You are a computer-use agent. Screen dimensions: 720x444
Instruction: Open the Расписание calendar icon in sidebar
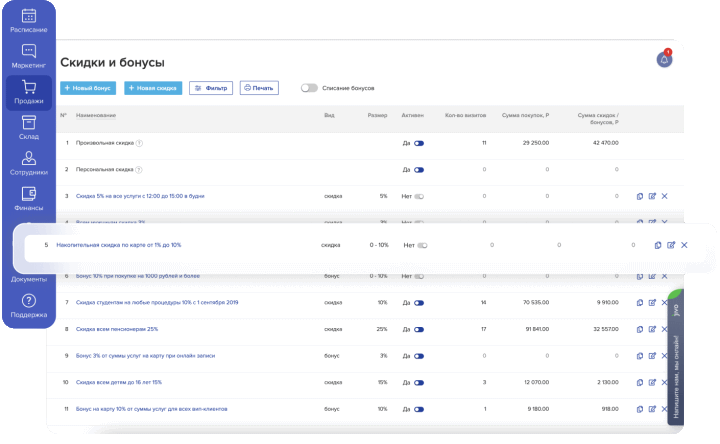tap(28, 16)
